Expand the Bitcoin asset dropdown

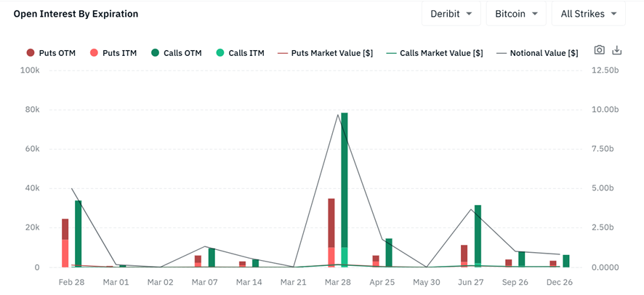(516, 14)
